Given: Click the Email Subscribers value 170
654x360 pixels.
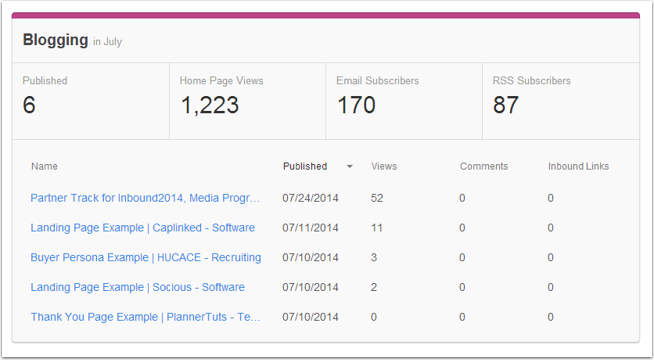Looking at the screenshot, I should pyautogui.click(x=356, y=105).
